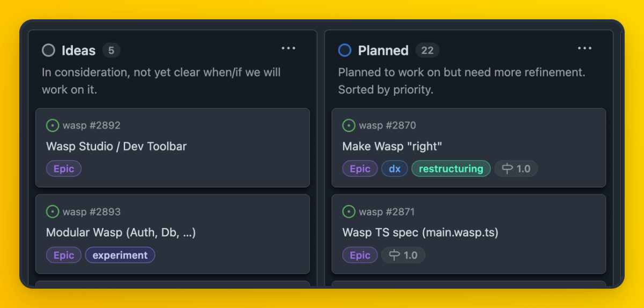Select the dx label tag
Viewport: 644px width, 308px height.
coord(395,168)
